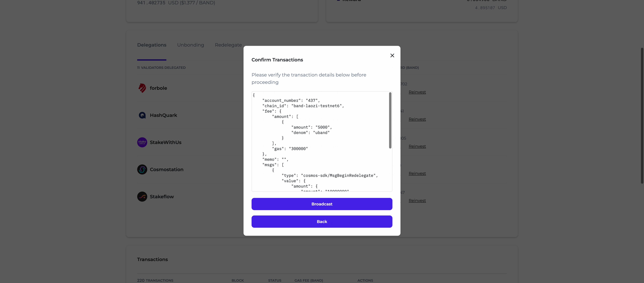Viewport: 644px width, 283px height.
Task: Switch to the Unbonding tab
Action: pos(191,45)
